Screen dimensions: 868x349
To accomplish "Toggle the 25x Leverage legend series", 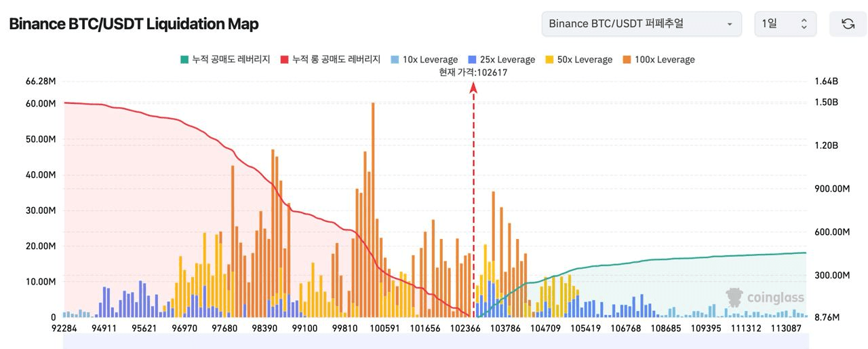I will pyautogui.click(x=501, y=60).
